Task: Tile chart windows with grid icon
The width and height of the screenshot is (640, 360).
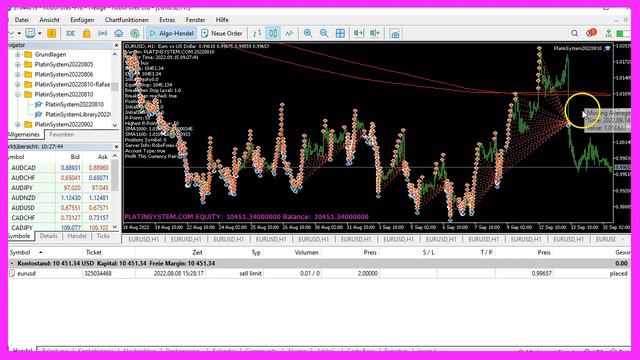Action: [340, 33]
